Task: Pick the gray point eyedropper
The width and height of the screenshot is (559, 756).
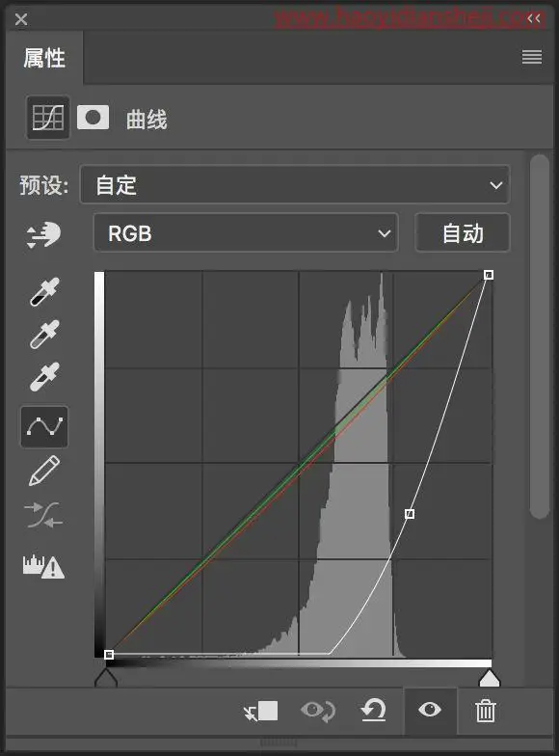Action: pos(44,334)
